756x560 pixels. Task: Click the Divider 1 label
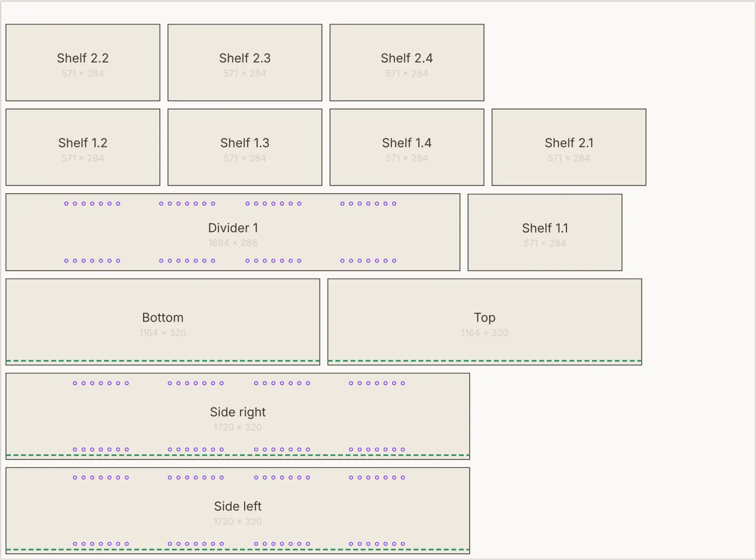click(233, 228)
